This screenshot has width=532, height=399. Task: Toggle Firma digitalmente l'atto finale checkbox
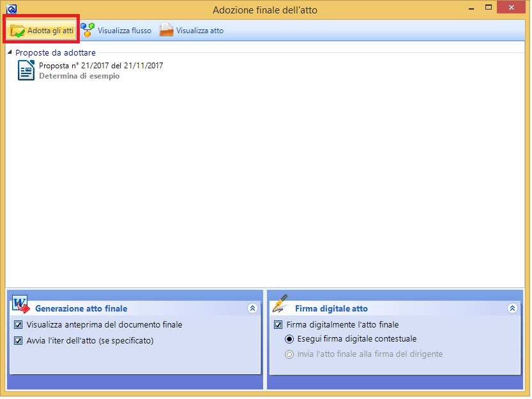click(278, 325)
